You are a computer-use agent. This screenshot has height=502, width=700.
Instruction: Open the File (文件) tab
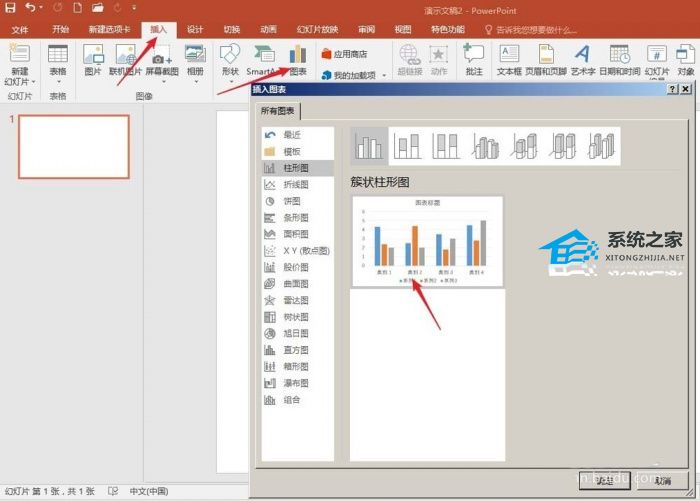[x=20, y=30]
